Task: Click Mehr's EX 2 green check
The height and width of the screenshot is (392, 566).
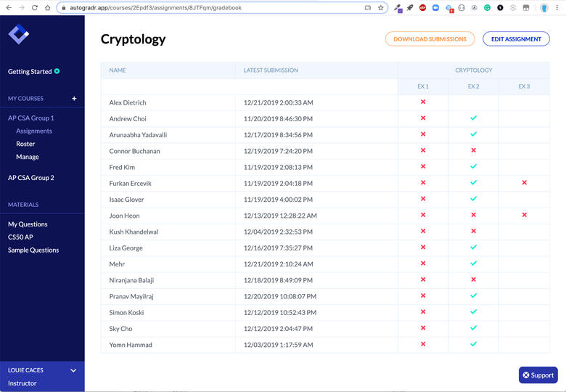Action: click(x=474, y=264)
